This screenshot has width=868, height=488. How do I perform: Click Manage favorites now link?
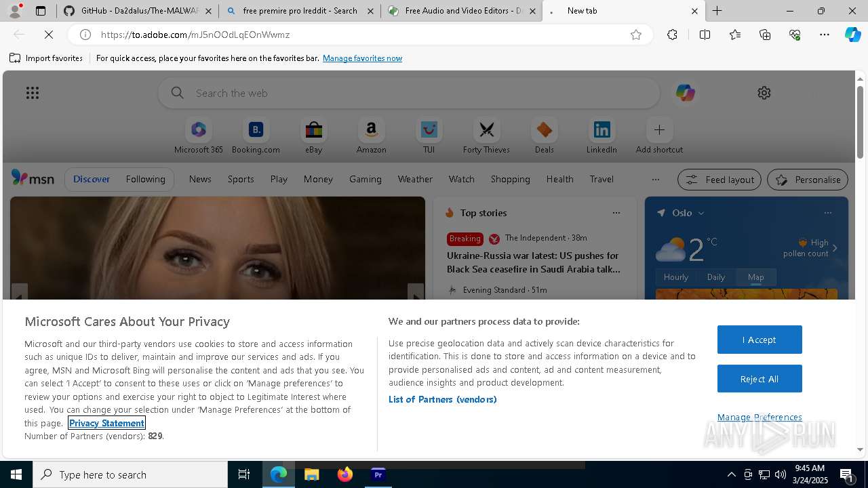click(x=362, y=58)
